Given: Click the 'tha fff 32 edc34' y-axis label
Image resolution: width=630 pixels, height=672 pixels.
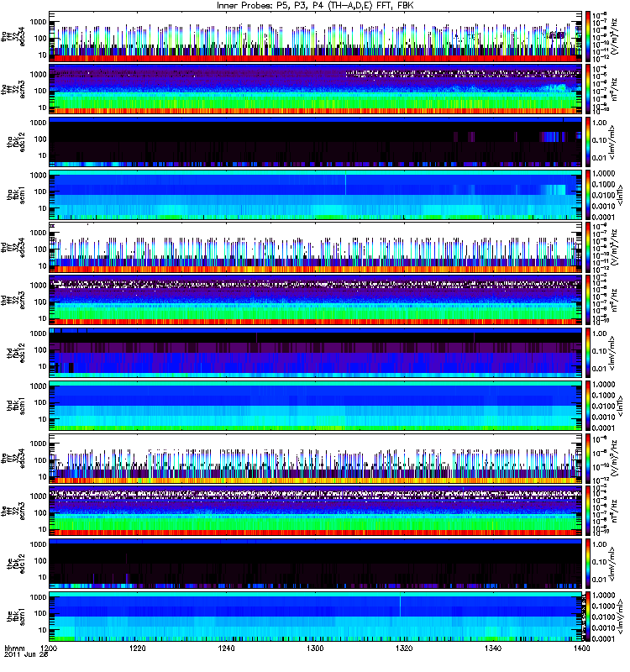Looking at the screenshot, I should pyautogui.click(x=13, y=36).
